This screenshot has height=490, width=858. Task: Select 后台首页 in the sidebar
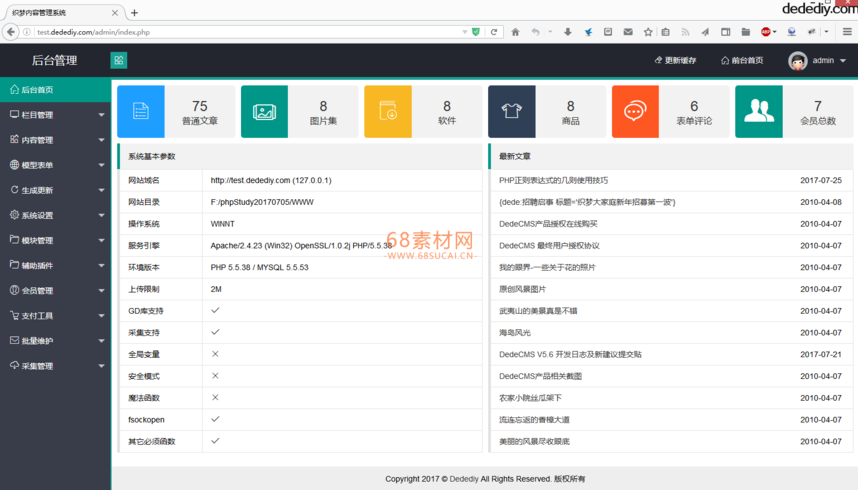pos(55,90)
